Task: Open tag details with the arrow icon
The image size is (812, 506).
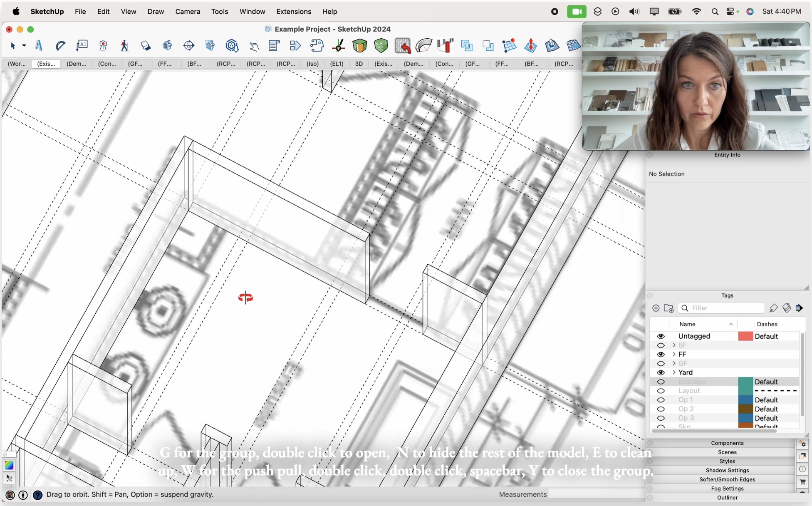Action: tap(800, 308)
